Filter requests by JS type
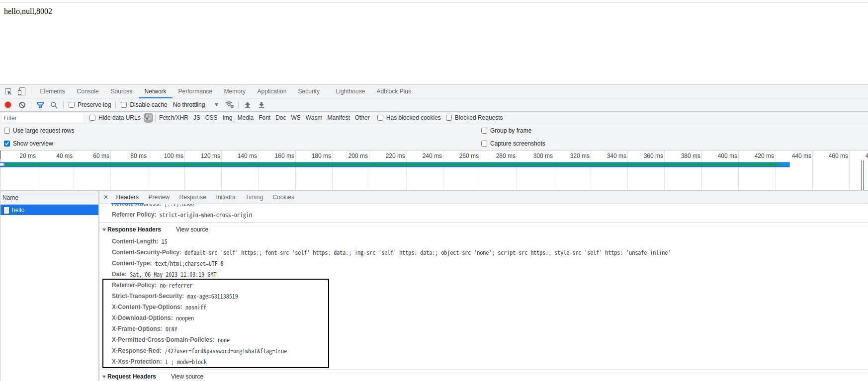 pyautogui.click(x=196, y=118)
